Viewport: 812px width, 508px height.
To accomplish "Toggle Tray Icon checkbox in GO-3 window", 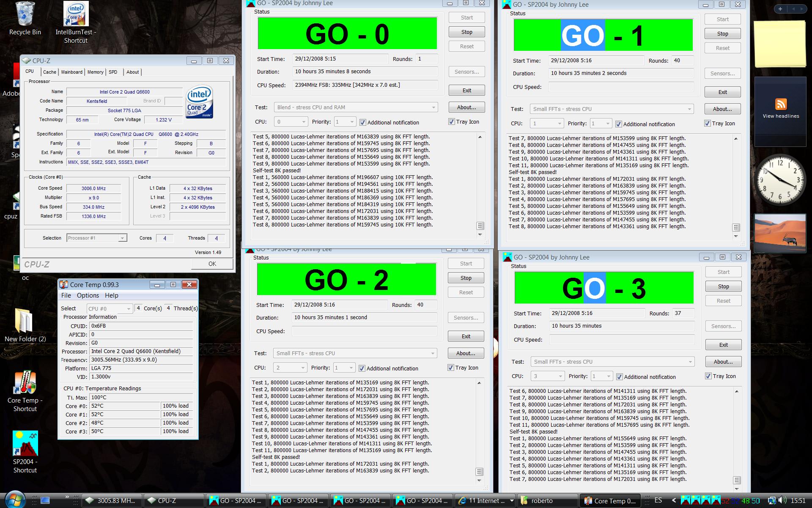I will 708,376.
